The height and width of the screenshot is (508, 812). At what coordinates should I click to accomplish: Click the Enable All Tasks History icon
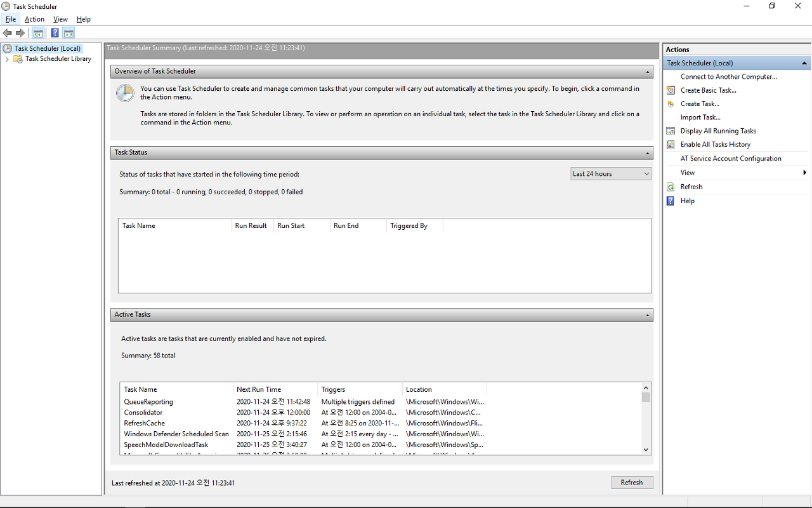[671, 144]
